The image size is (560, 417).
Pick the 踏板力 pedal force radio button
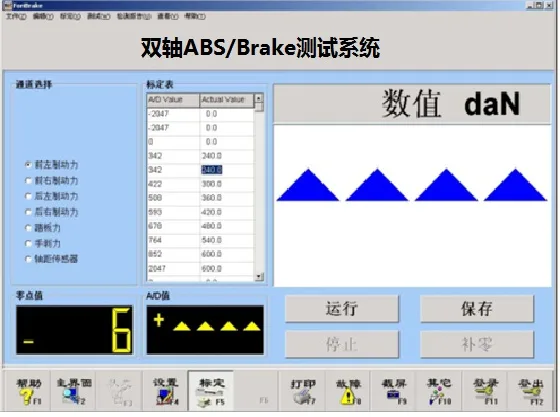click(28, 227)
